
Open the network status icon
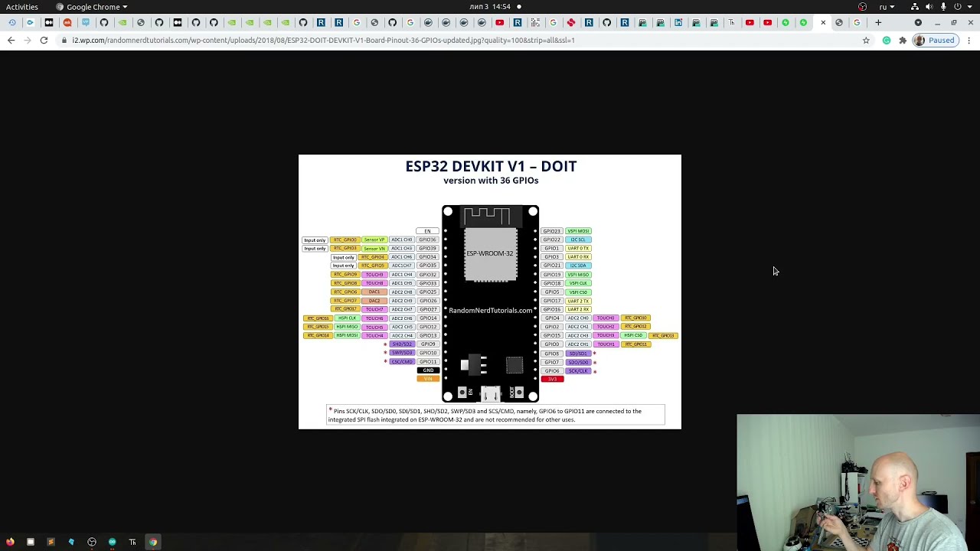point(915,7)
